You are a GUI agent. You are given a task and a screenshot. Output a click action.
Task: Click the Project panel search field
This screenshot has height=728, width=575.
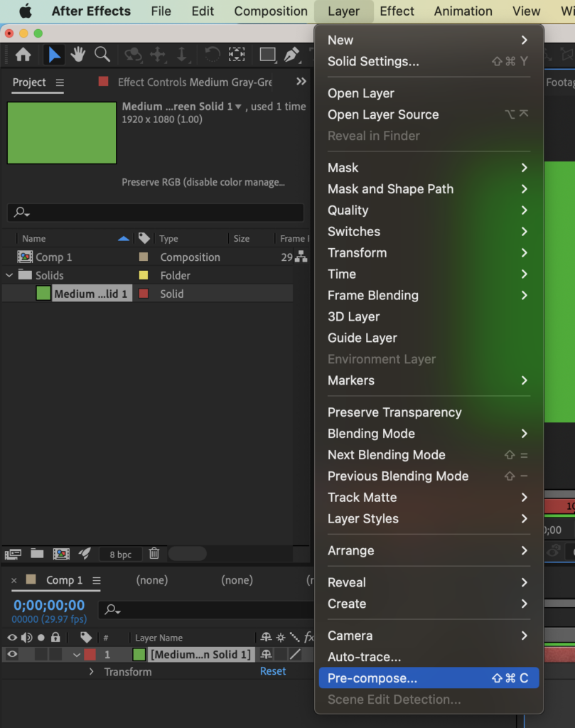[x=156, y=213]
